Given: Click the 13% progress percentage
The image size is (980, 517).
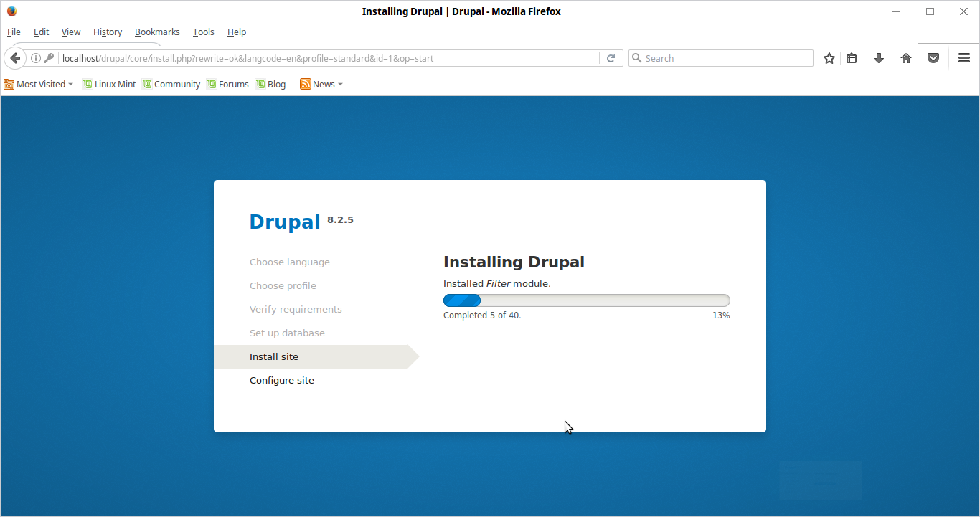Looking at the screenshot, I should (721, 316).
